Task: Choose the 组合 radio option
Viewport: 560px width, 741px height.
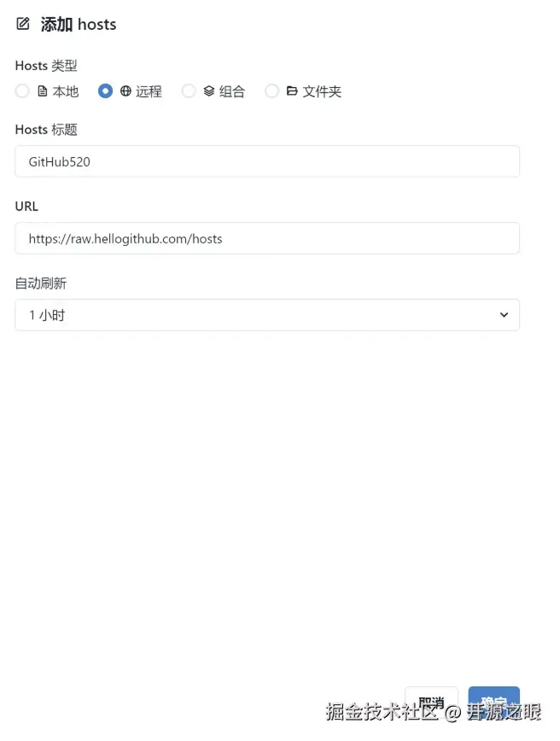Action: 189,90
